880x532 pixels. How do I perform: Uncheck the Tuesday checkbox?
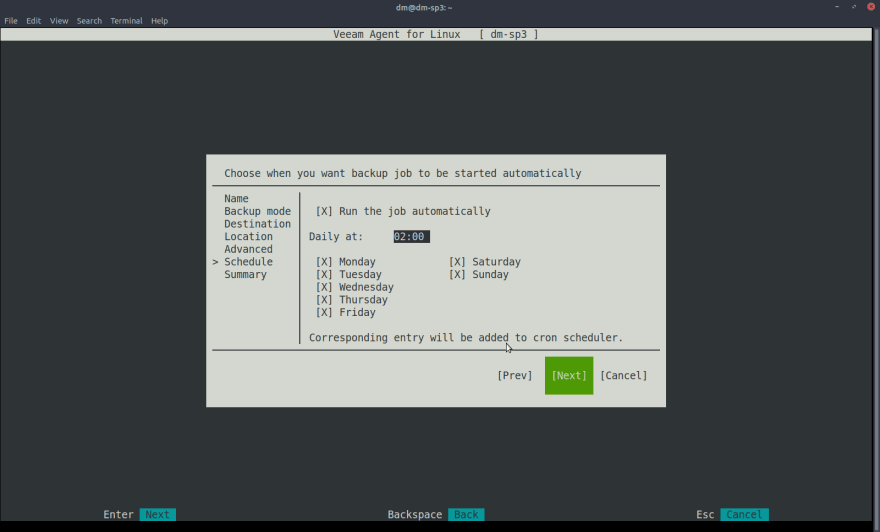click(324, 274)
